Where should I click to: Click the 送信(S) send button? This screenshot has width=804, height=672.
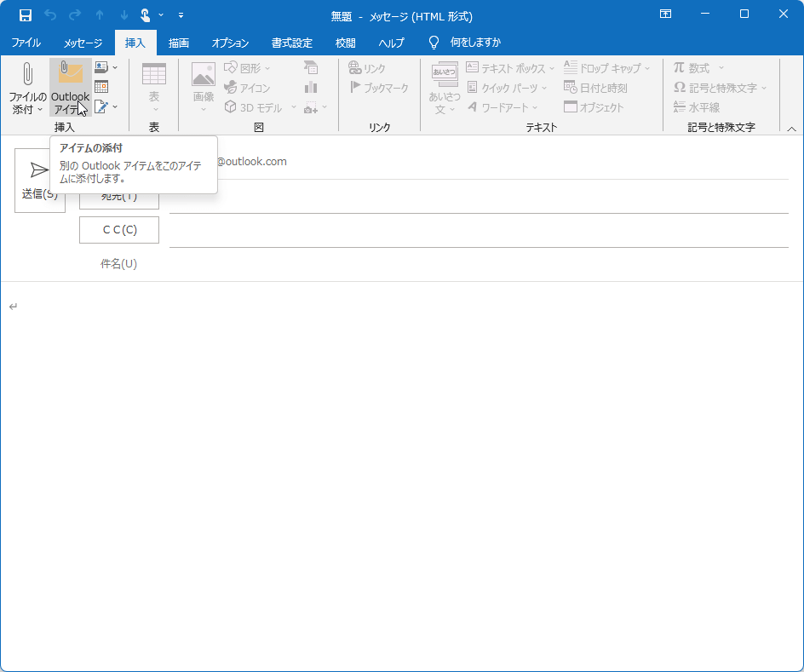point(40,181)
